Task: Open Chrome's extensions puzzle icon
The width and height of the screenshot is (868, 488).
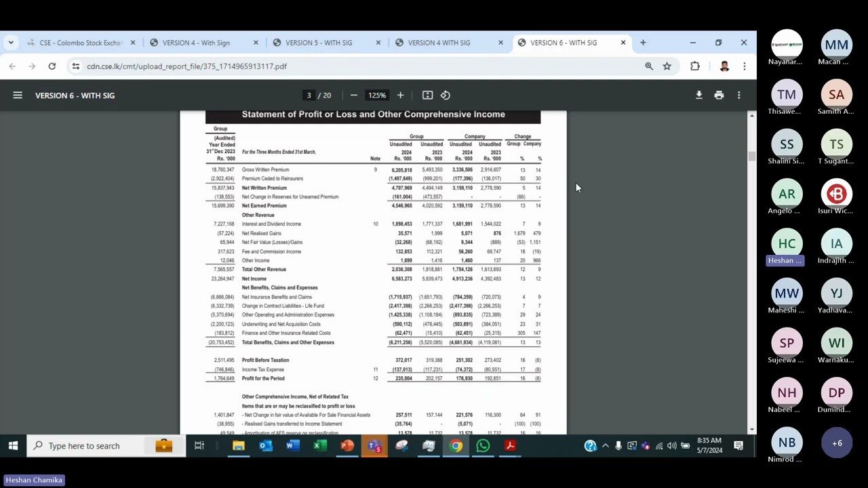Action: pyautogui.click(x=694, y=66)
